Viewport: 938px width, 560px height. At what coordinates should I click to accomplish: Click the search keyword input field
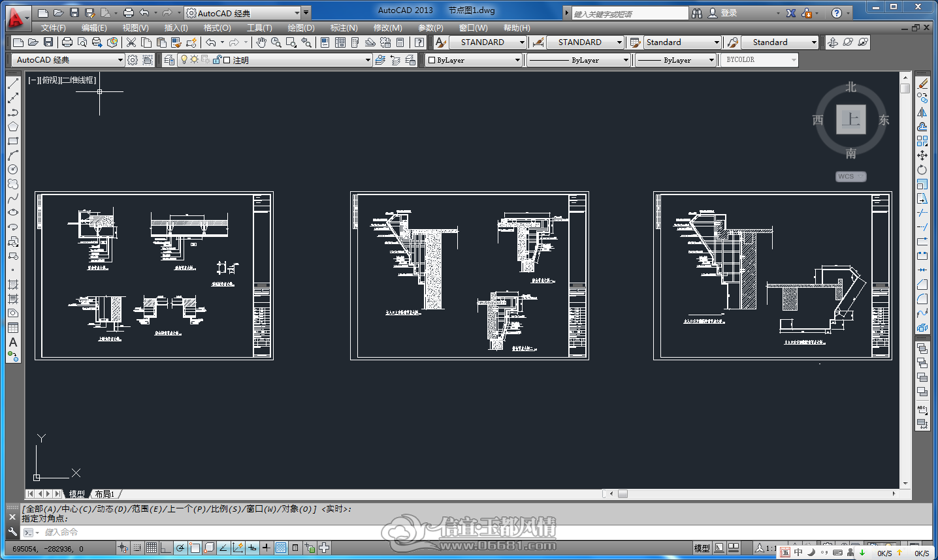point(630,14)
